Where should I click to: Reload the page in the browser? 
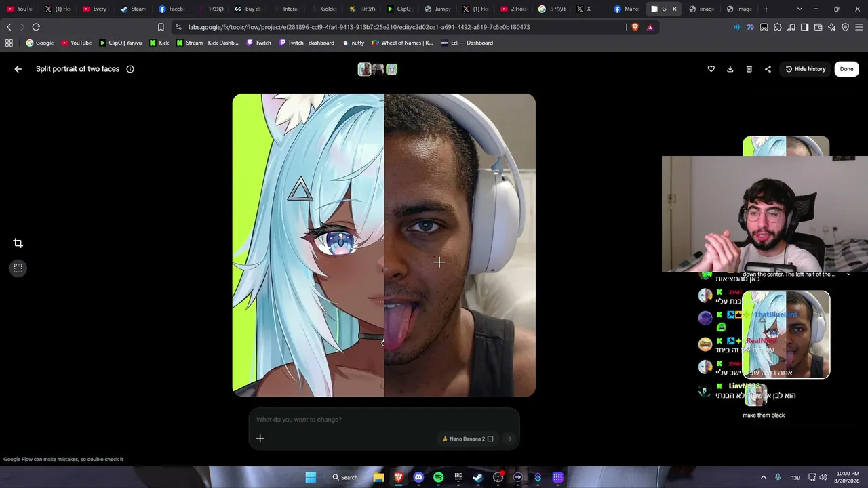point(36,27)
